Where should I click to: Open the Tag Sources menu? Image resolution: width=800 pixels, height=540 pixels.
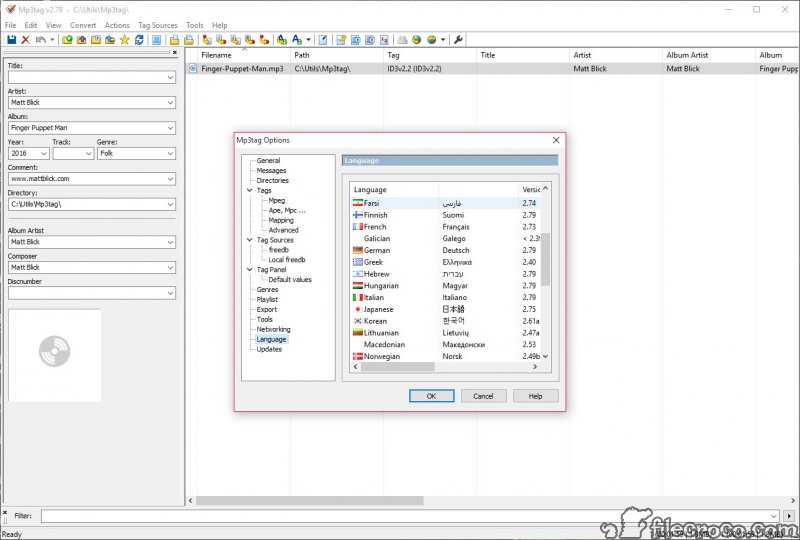point(158,25)
